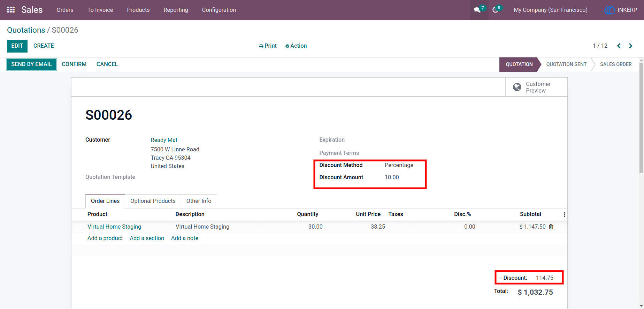This screenshot has width=644, height=309.
Task: Open Virtual Home Staging product link
Action: 114,227
